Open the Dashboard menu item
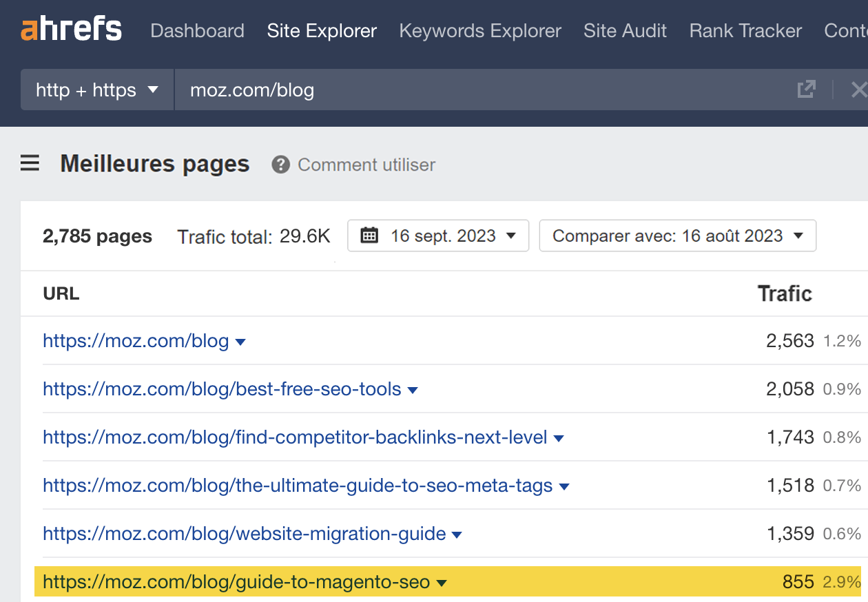Viewport: 868px width, 602px height. pos(197,30)
